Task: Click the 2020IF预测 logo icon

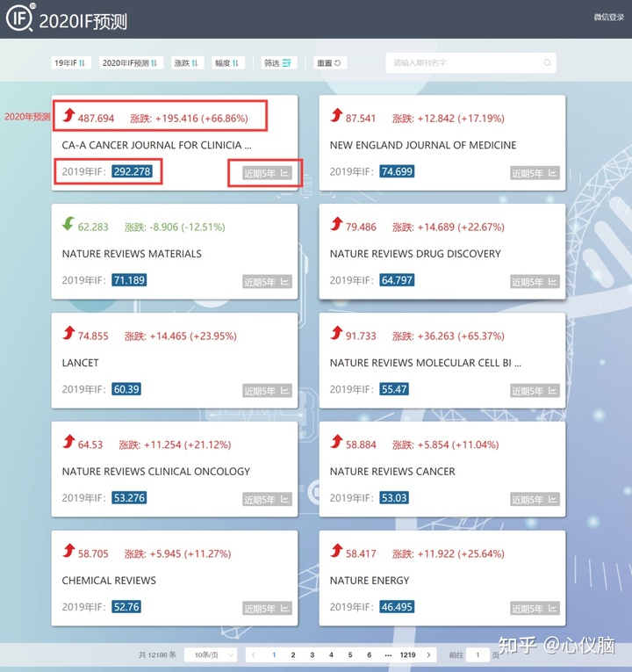Action: click(20, 17)
